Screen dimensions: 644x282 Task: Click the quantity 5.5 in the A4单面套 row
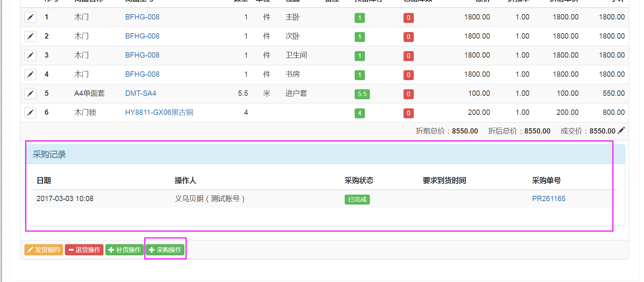pos(243,93)
